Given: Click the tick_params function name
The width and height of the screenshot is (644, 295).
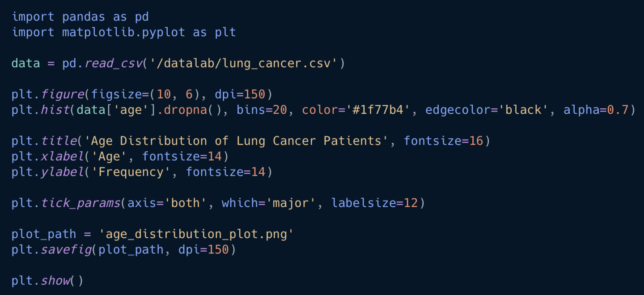Looking at the screenshot, I should pyautogui.click(x=80, y=203).
